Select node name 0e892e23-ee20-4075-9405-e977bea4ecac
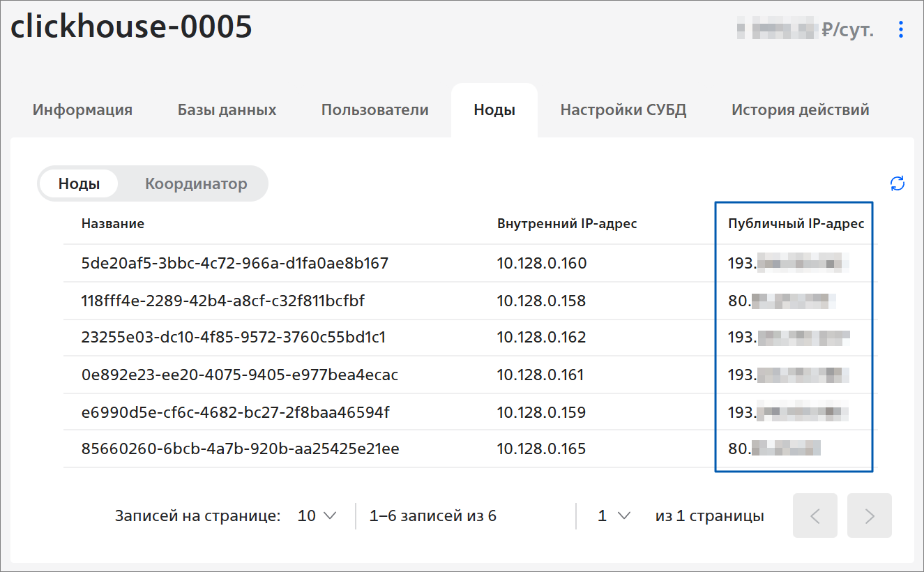Viewport: 924px width, 572px height. [240, 375]
